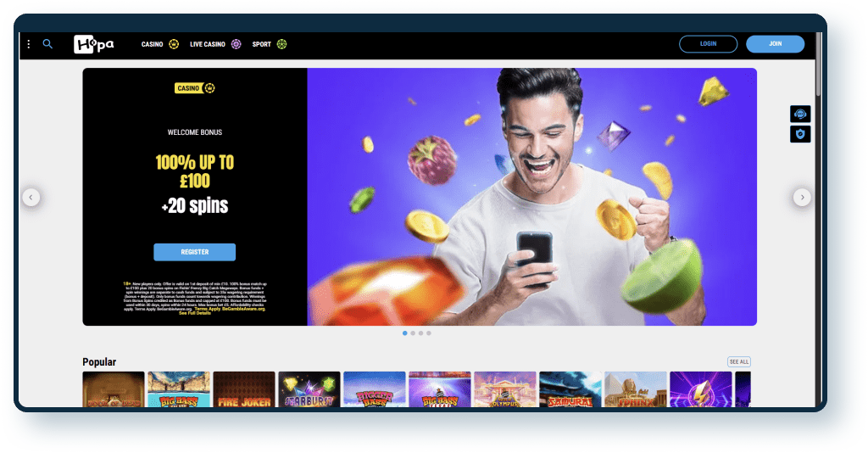Open the three-dots menu in header
Image resolution: width=868 pixels, height=453 pixels.
coord(29,44)
